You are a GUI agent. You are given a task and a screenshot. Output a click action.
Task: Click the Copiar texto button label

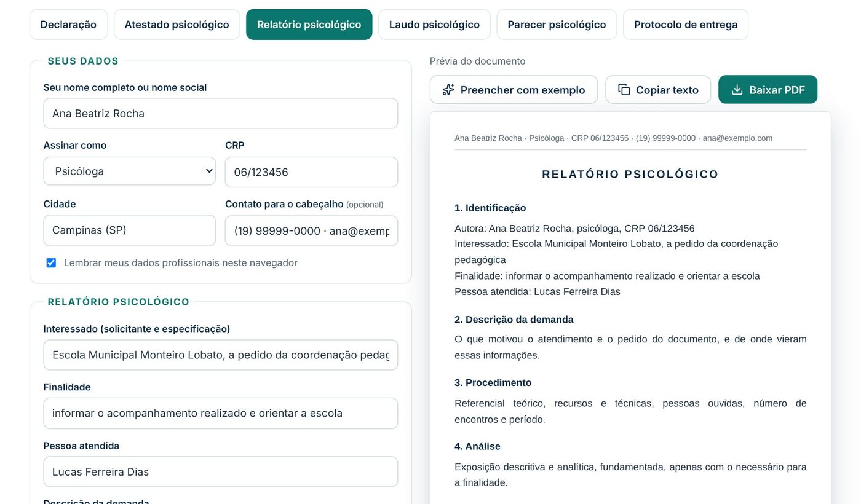(x=667, y=90)
